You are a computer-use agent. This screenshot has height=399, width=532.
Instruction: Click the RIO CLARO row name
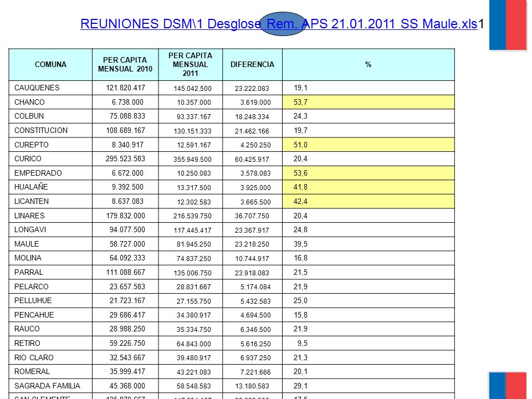(x=34, y=357)
